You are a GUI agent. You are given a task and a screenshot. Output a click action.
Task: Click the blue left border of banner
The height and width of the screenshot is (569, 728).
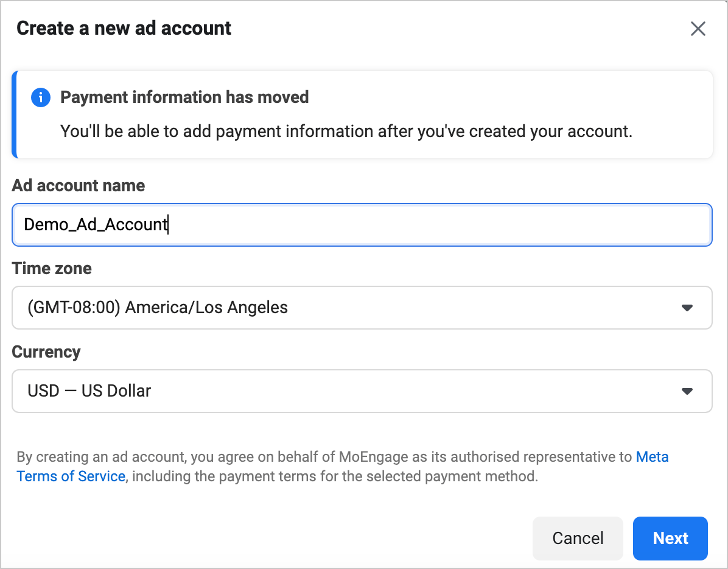[15, 115]
